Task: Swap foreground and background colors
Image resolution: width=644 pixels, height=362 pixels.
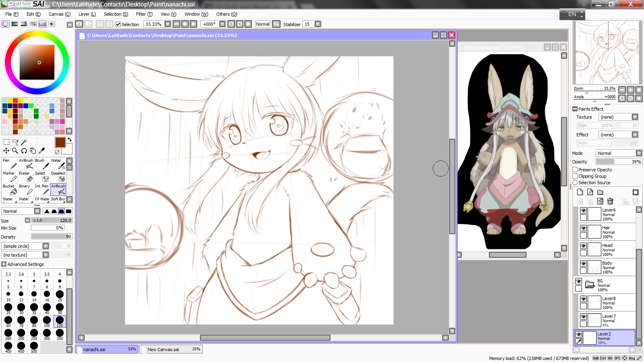Action: [69, 140]
